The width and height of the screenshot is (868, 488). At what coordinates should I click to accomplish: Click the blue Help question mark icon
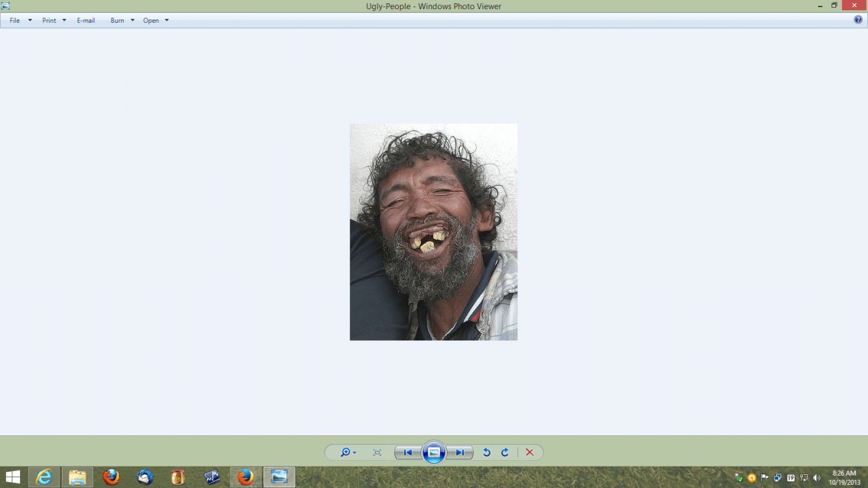click(x=858, y=20)
